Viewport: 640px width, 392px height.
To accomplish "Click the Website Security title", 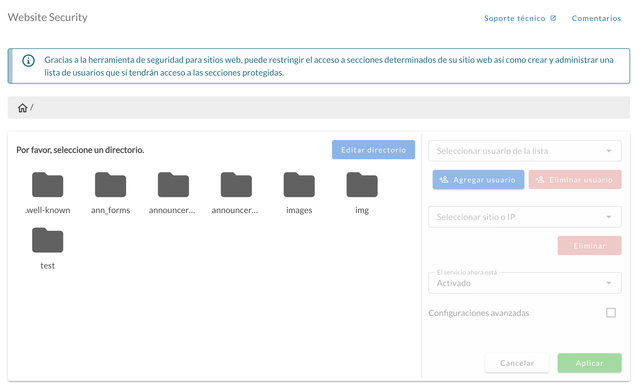I will click(48, 17).
